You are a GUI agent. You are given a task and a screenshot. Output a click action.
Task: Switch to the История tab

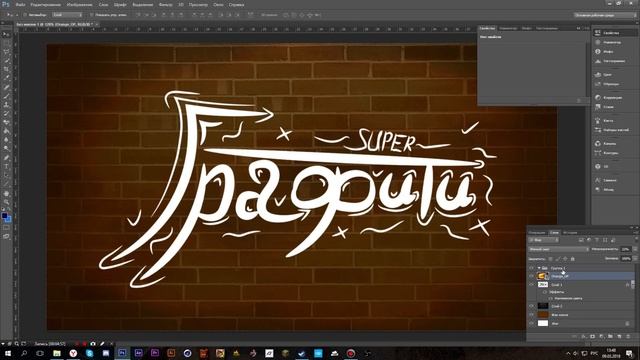(570, 233)
